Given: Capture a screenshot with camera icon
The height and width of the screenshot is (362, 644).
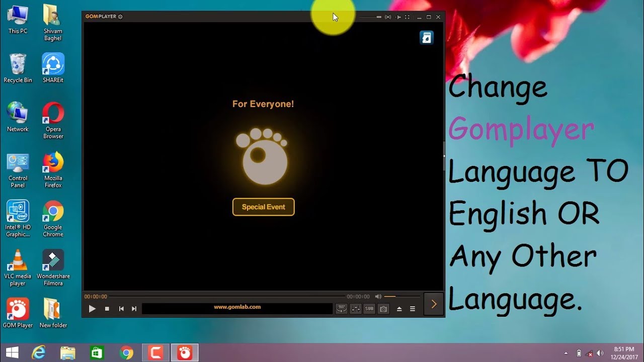Looking at the screenshot, I should (x=383, y=309).
